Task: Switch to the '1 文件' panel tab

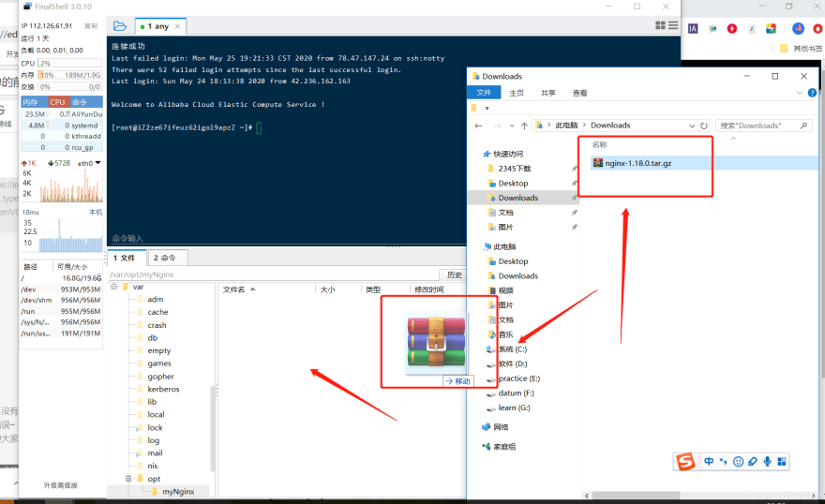Action: [125, 258]
